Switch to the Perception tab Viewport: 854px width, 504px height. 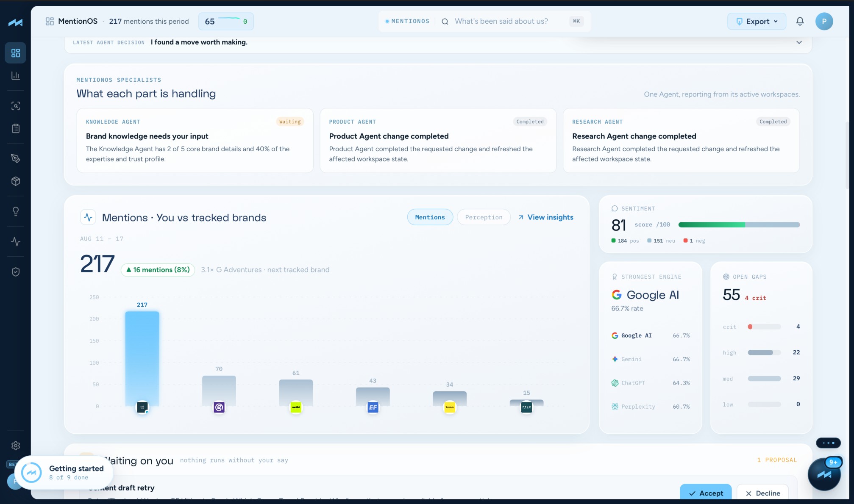click(x=484, y=217)
